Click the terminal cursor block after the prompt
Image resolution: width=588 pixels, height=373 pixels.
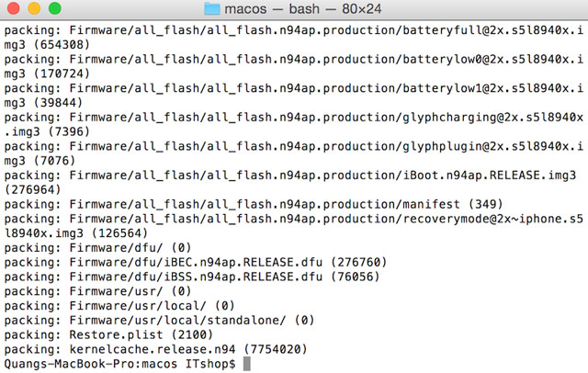246,364
